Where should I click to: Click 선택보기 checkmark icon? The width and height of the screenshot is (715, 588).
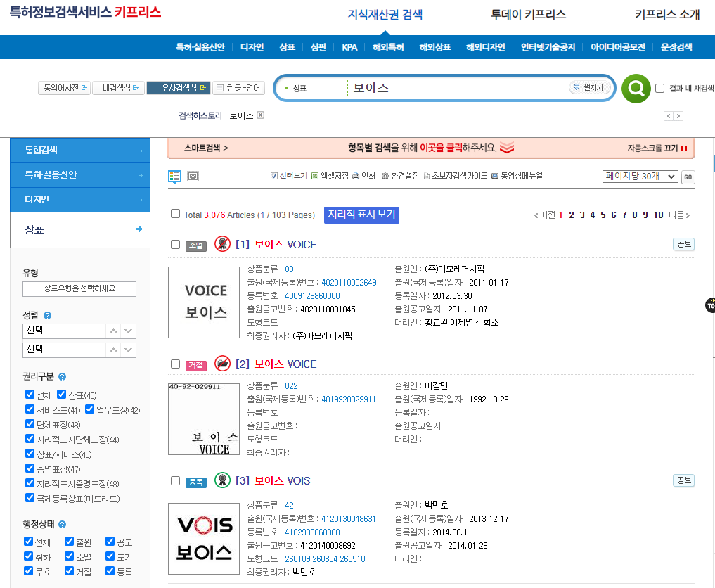coord(274,176)
